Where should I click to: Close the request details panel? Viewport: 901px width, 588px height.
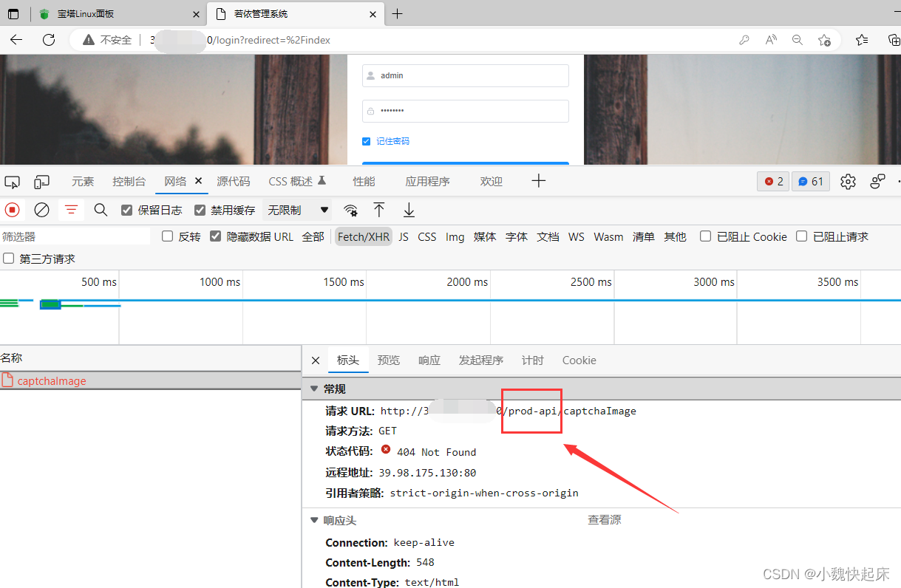point(316,360)
